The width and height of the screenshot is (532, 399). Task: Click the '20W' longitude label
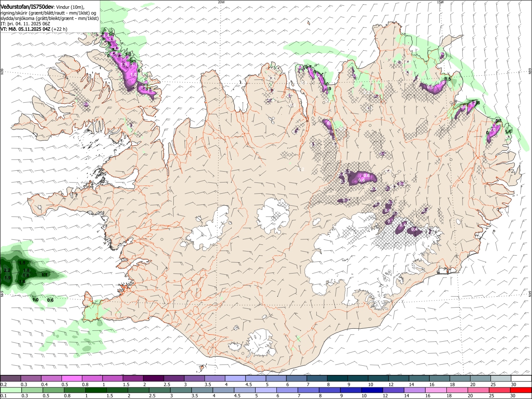click(222, 2)
